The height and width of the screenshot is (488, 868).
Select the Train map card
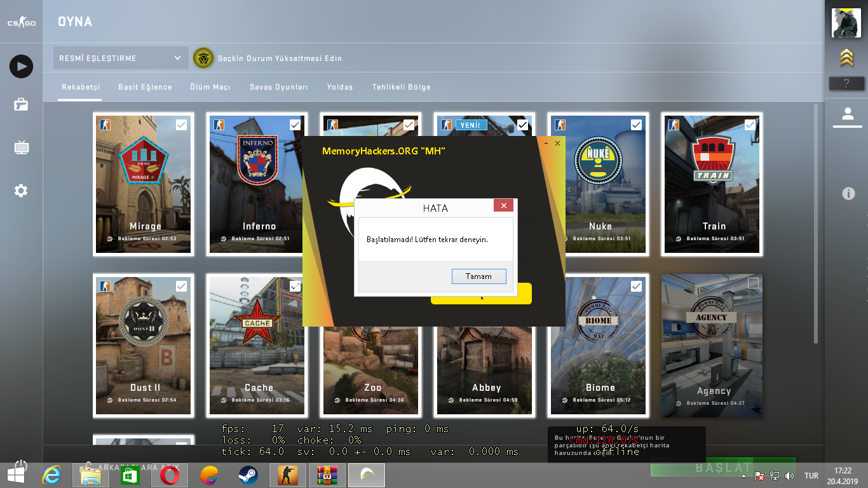pyautogui.click(x=712, y=184)
